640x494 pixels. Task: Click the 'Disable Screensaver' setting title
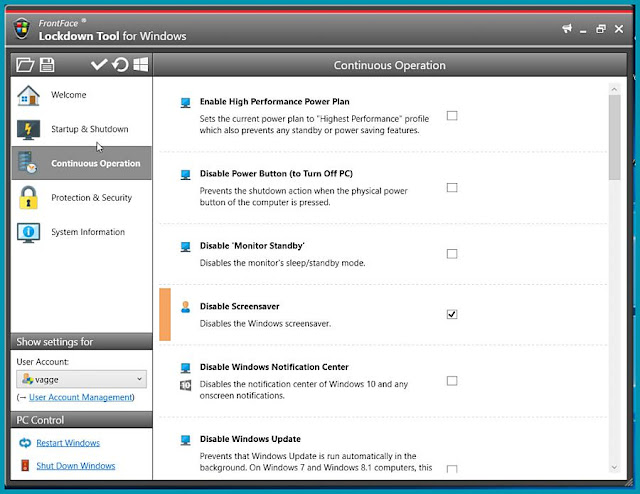(240, 307)
